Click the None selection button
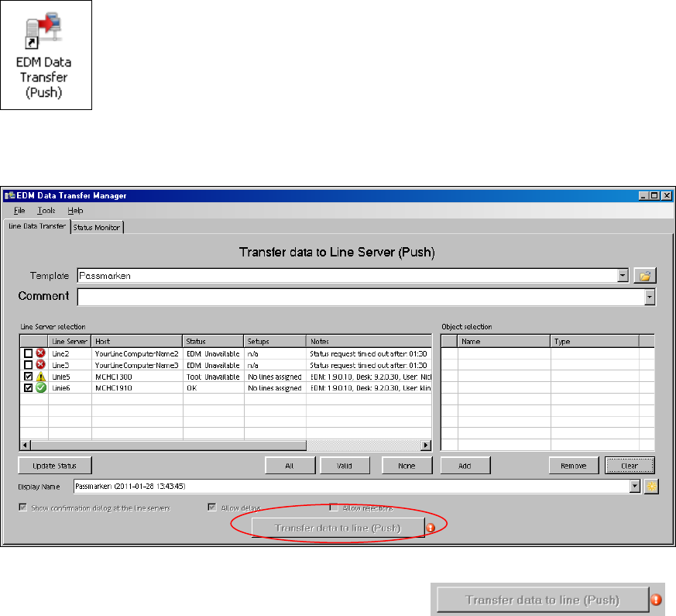The height and width of the screenshot is (616, 676). tap(407, 466)
